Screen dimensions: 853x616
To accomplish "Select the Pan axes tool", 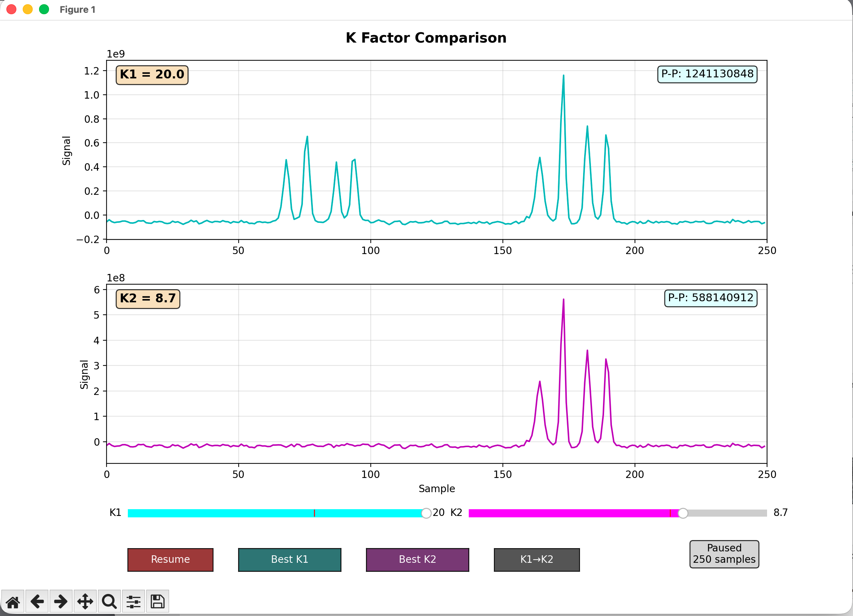I will point(85,601).
